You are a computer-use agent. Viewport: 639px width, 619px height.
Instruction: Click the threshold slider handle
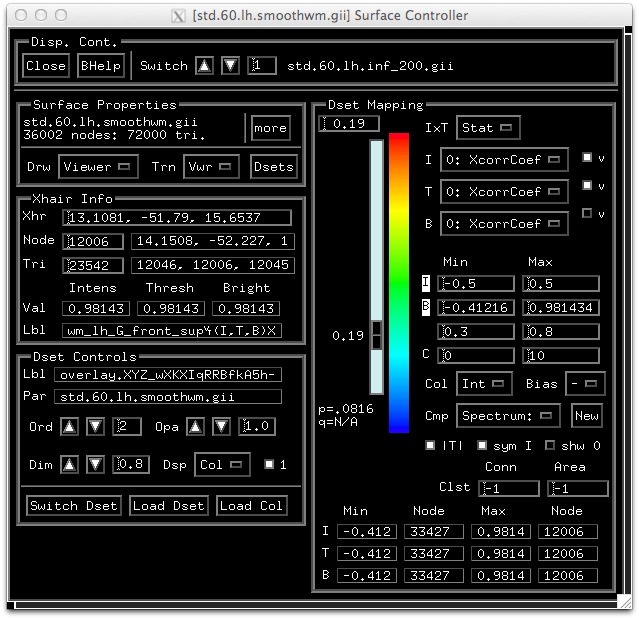coord(377,335)
